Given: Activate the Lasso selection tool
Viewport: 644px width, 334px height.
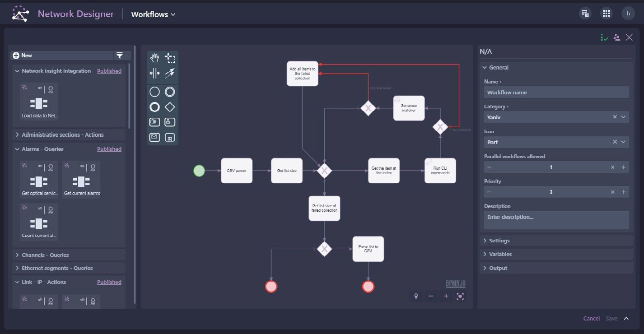Looking at the screenshot, I should [x=169, y=58].
